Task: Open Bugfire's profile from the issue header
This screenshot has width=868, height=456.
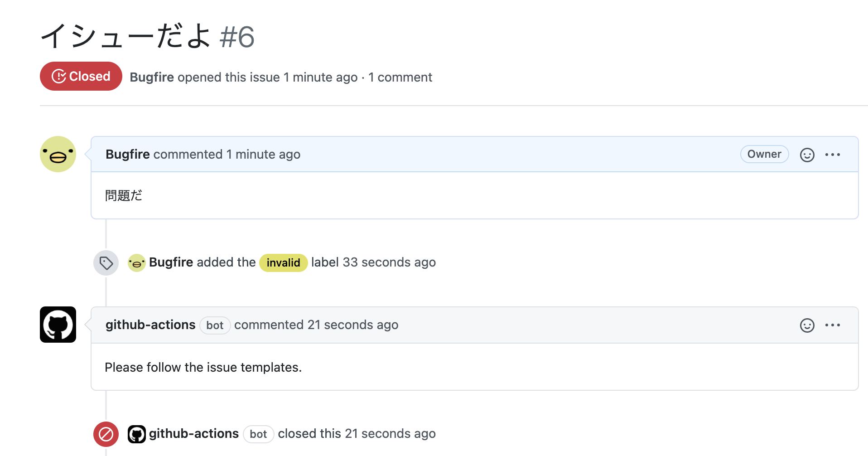Action: (x=152, y=77)
